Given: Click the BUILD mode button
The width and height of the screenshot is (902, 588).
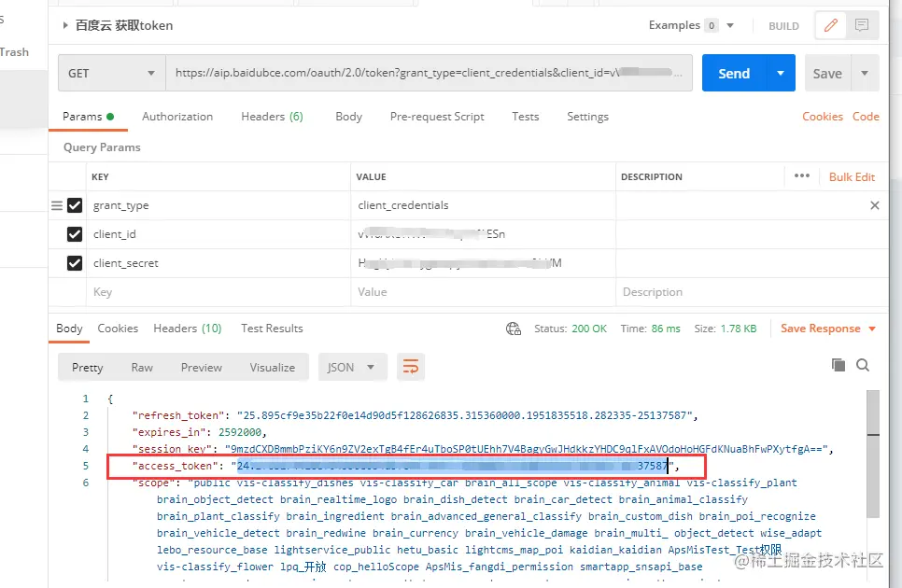Looking at the screenshot, I should coord(783,26).
